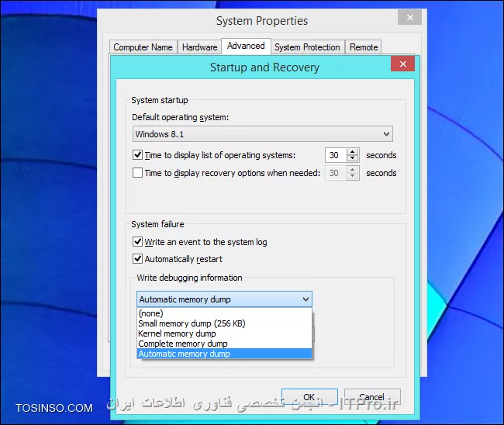Open the Hardware tab
The image size is (504, 425).
[199, 47]
